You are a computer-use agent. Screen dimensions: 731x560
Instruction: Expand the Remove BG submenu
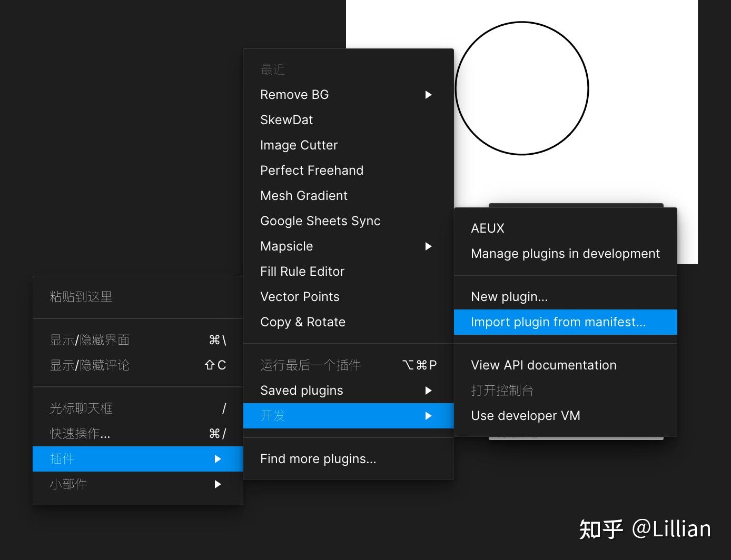pos(294,94)
